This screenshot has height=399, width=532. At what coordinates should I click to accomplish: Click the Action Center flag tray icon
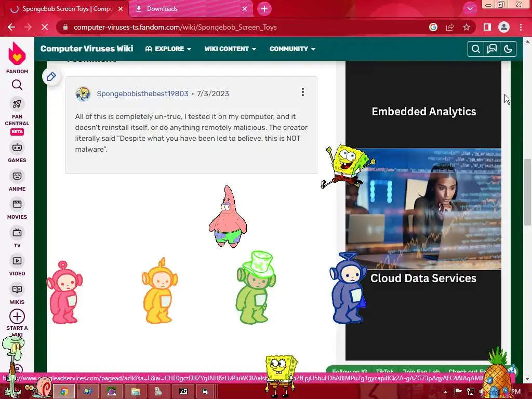458,392
